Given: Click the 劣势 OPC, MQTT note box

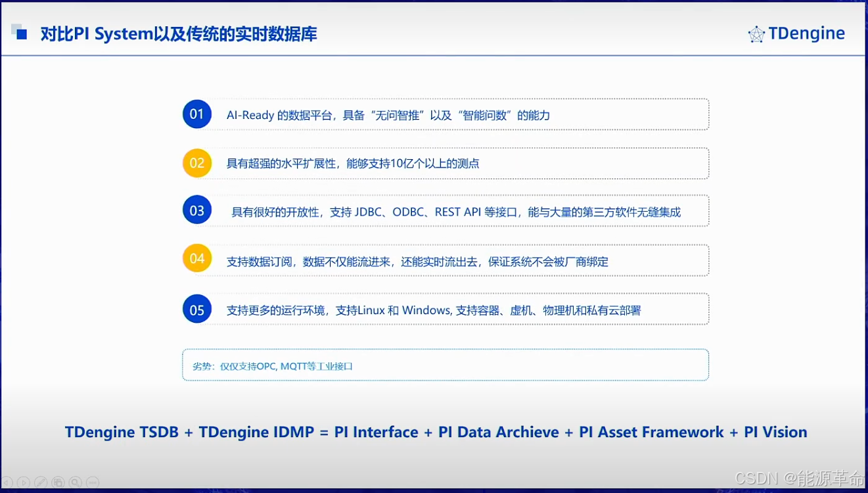Looking at the screenshot, I should (x=445, y=365).
